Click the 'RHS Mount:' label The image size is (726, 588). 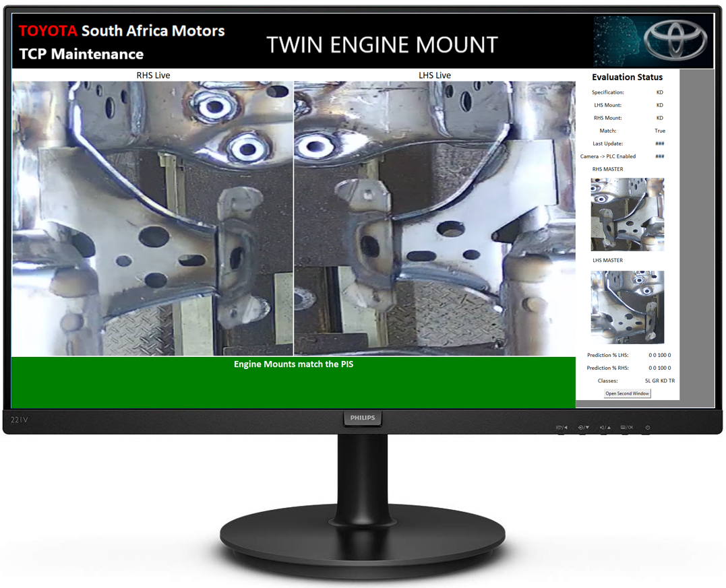pyautogui.click(x=607, y=118)
